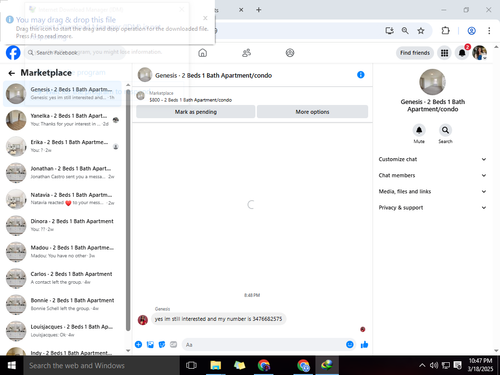Open the Windows Start menu
This screenshot has width=500, height=375.
pos(12,365)
